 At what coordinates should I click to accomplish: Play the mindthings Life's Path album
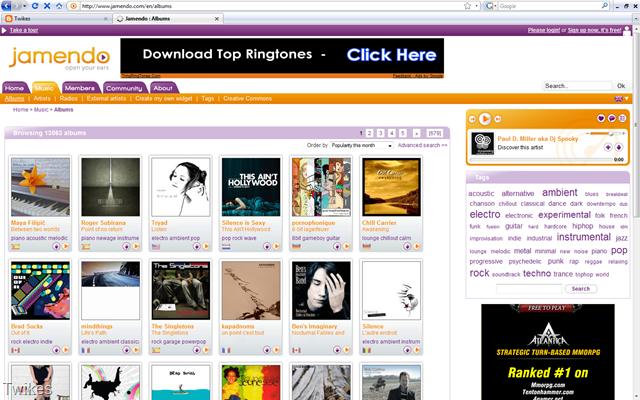(136, 350)
